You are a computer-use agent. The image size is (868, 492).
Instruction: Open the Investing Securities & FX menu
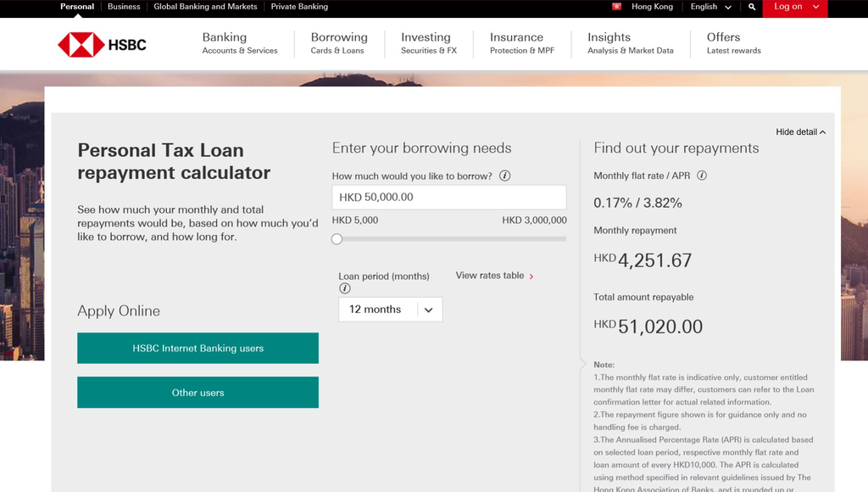tap(429, 43)
